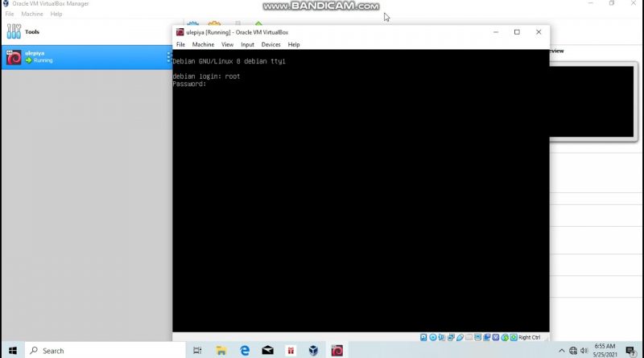Click the 'Debian GNU/Linux 8 debian tty1' line
The height and width of the screenshot is (358, 644).
[229, 61]
